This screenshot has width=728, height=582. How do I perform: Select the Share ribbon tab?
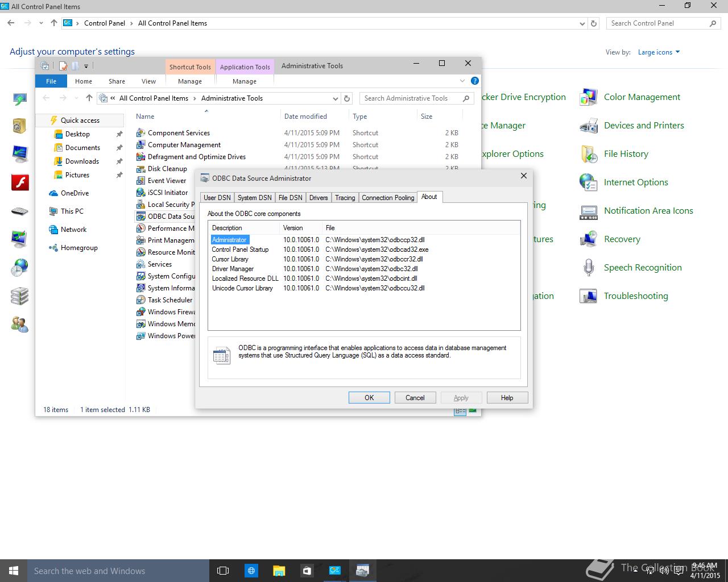tap(117, 81)
